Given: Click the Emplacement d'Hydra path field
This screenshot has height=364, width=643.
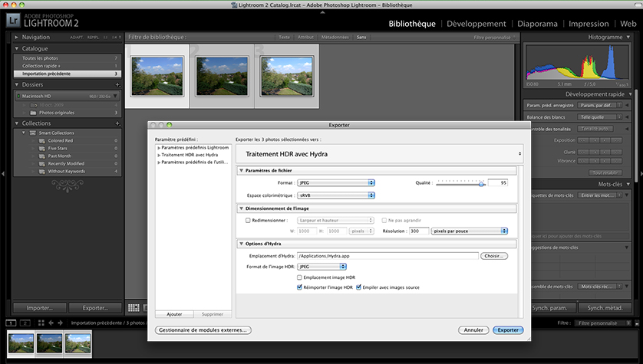Looking at the screenshot, I should click(x=387, y=256).
